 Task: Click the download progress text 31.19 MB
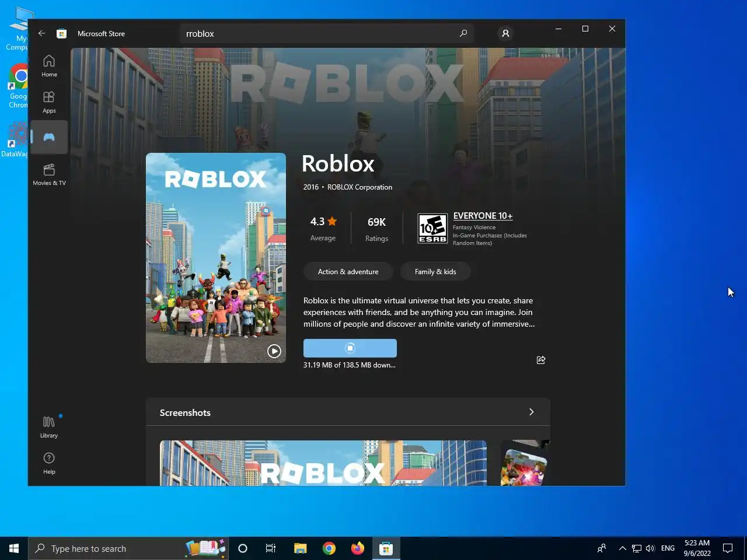(x=349, y=365)
